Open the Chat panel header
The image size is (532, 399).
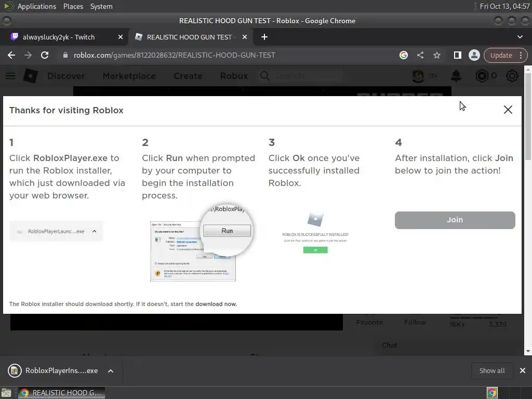389,345
